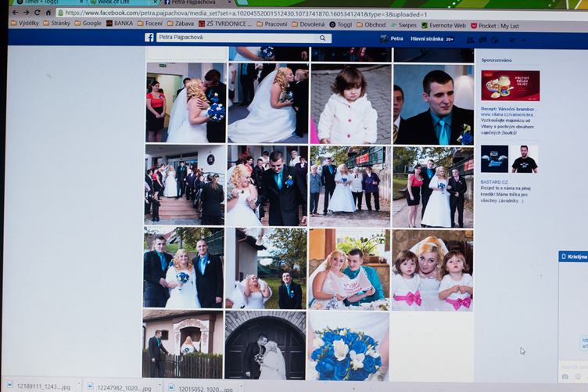Click the address bar URL
This screenshot has width=588, height=392.
(x=246, y=14)
